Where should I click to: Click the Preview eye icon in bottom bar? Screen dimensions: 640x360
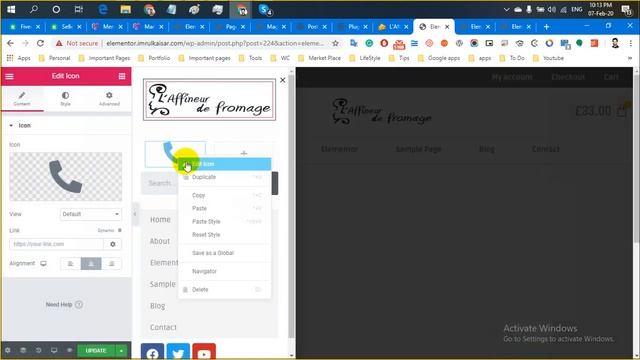click(x=69, y=351)
